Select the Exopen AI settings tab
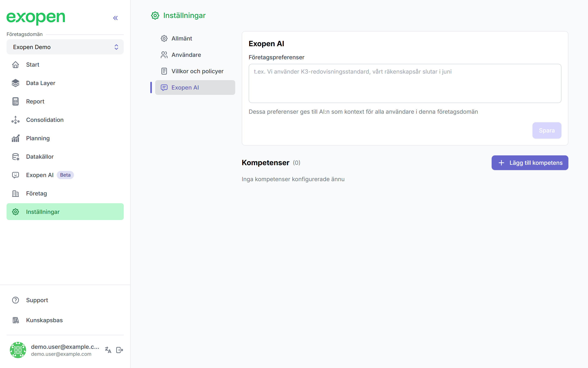The image size is (588, 368). point(195,88)
